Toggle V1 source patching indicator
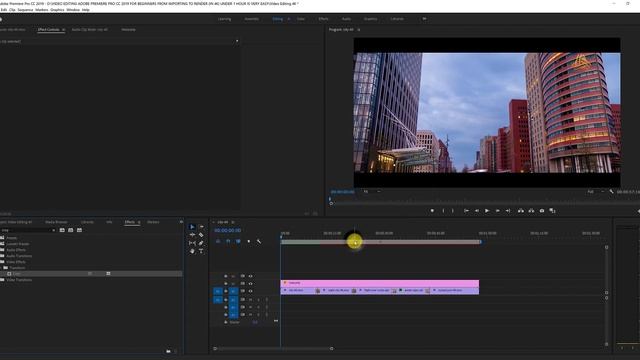640x360 pixels. click(218, 291)
